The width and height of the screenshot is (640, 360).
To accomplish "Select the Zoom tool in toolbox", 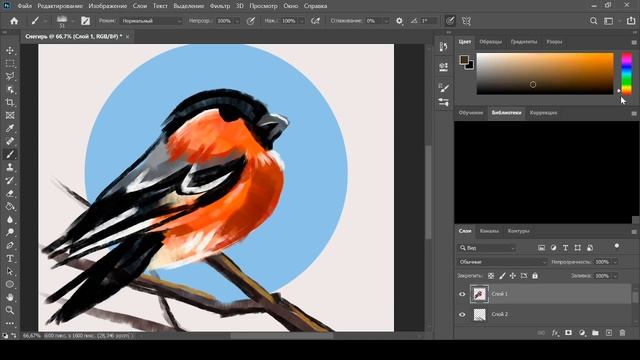I will pyautogui.click(x=10, y=310).
